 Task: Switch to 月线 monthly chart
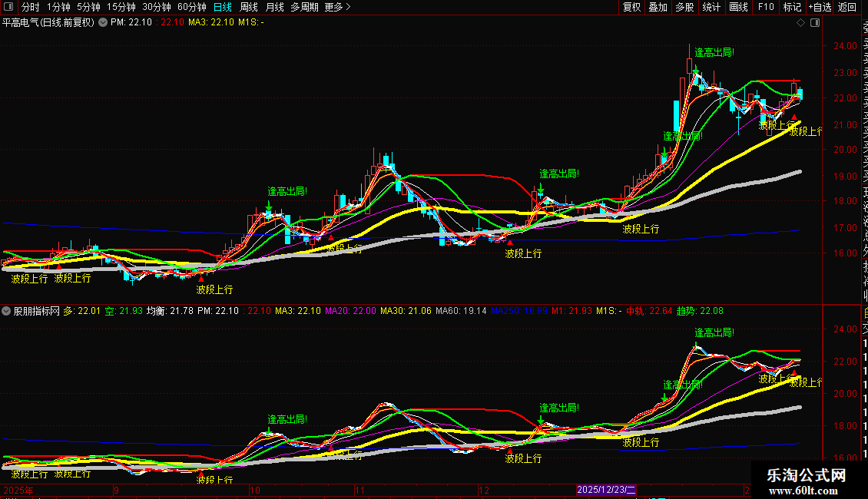click(x=274, y=7)
